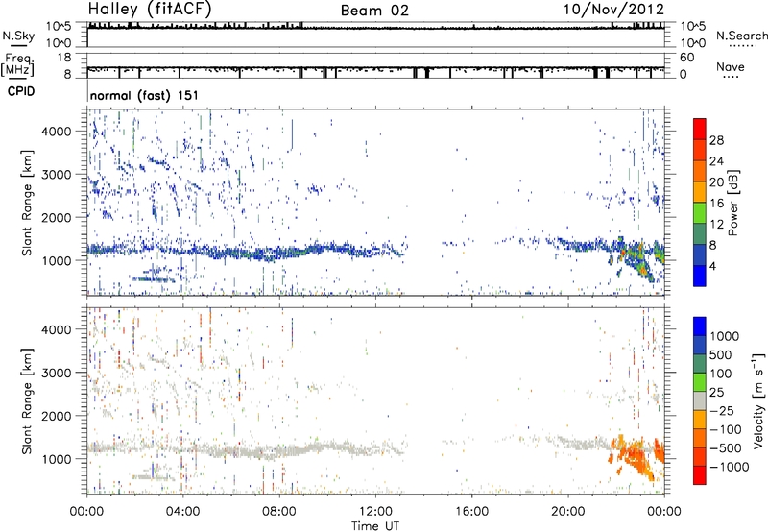Click "1000" on the power panel axis
The image size is (768, 532).
(x=56, y=260)
